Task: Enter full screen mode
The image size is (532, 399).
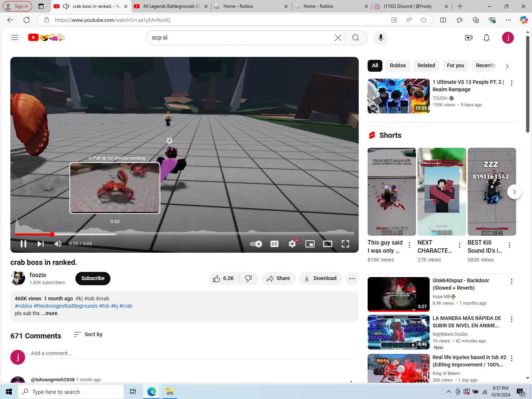Action: [345, 244]
